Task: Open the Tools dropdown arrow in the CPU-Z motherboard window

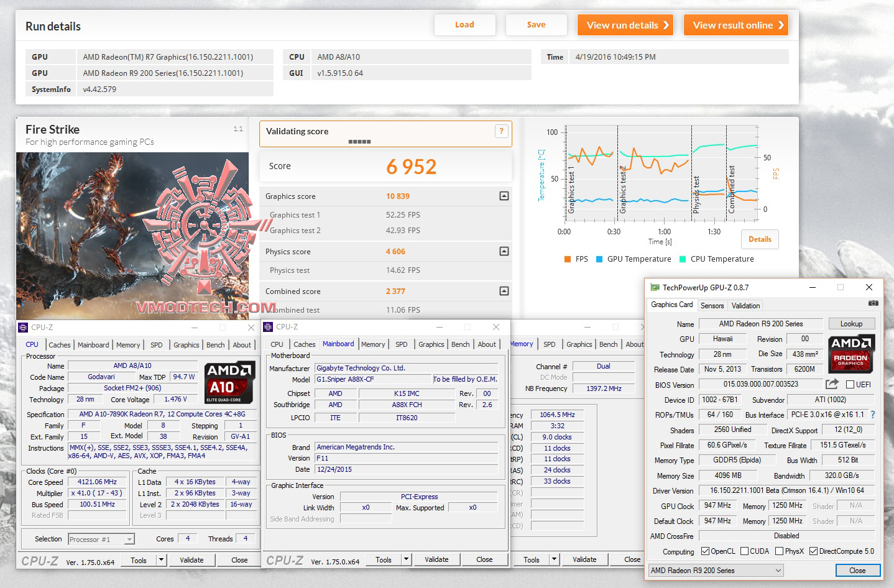Action: (x=406, y=559)
